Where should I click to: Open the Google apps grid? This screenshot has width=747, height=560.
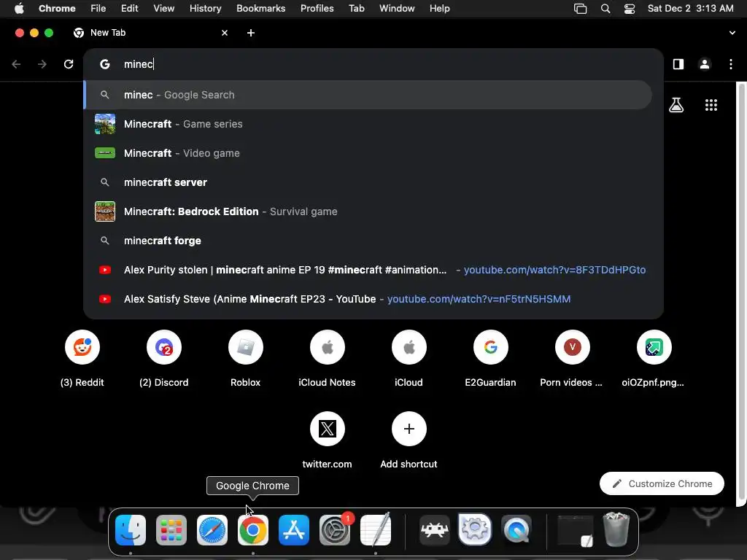(x=711, y=105)
